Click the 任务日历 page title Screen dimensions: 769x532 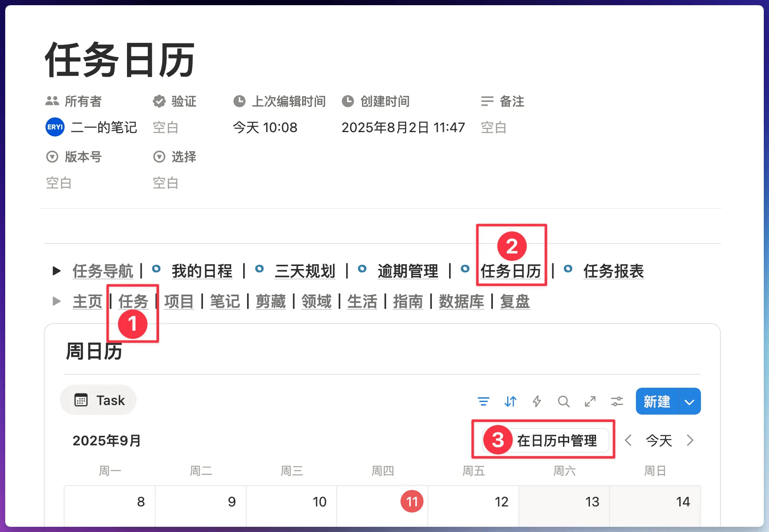click(120, 60)
